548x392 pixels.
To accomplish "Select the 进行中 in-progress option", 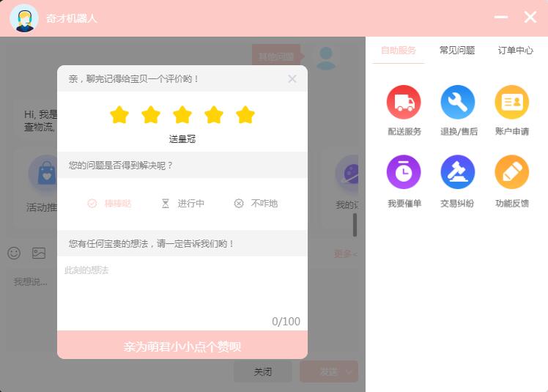I will point(183,204).
